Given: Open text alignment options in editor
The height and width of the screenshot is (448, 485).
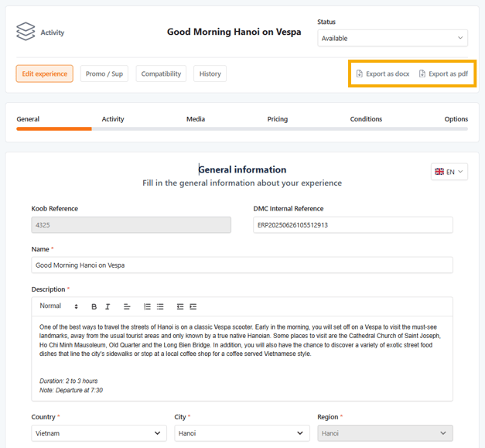Looking at the screenshot, I should [127, 307].
